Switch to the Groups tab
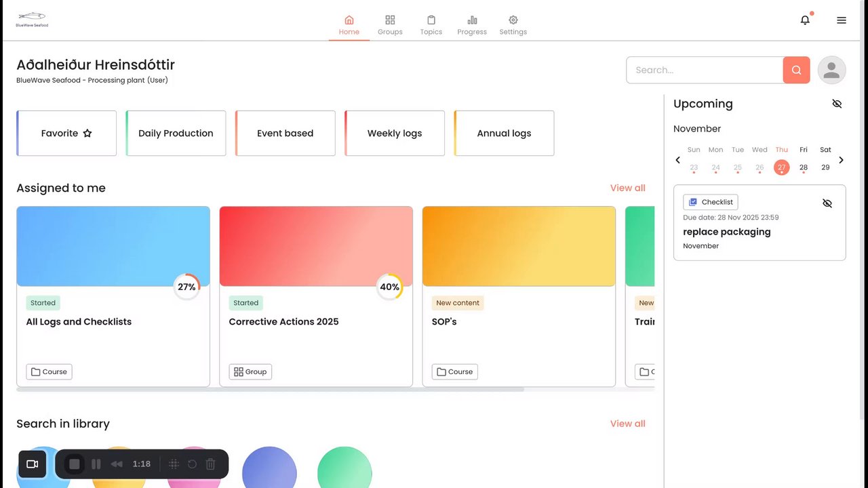 (x=390, y=26)
